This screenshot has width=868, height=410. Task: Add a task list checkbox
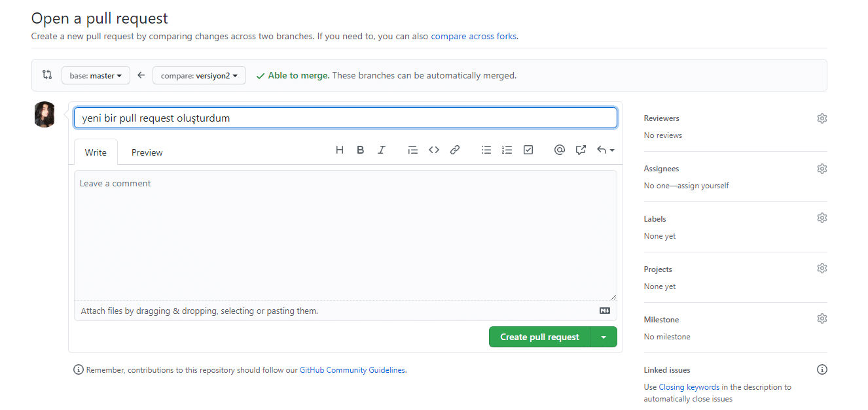528,150
